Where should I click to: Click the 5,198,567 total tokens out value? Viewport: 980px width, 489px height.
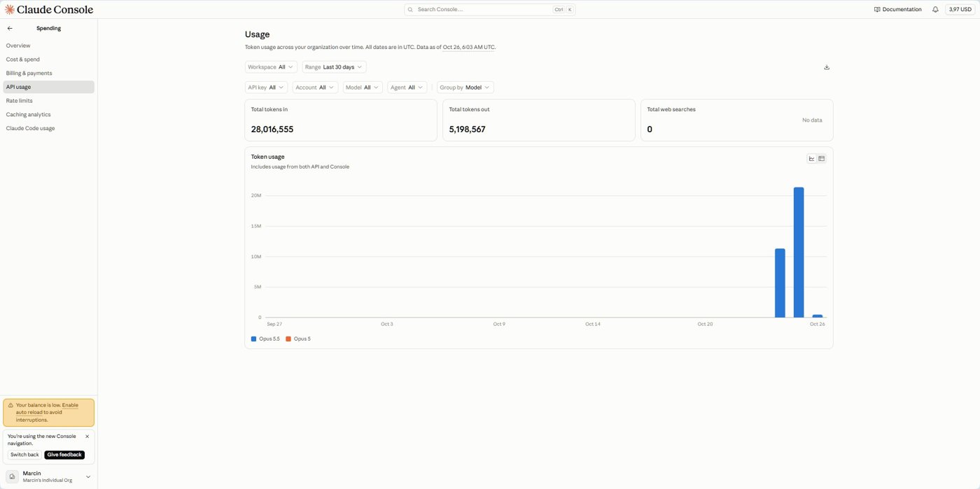(x=467, y=129)
